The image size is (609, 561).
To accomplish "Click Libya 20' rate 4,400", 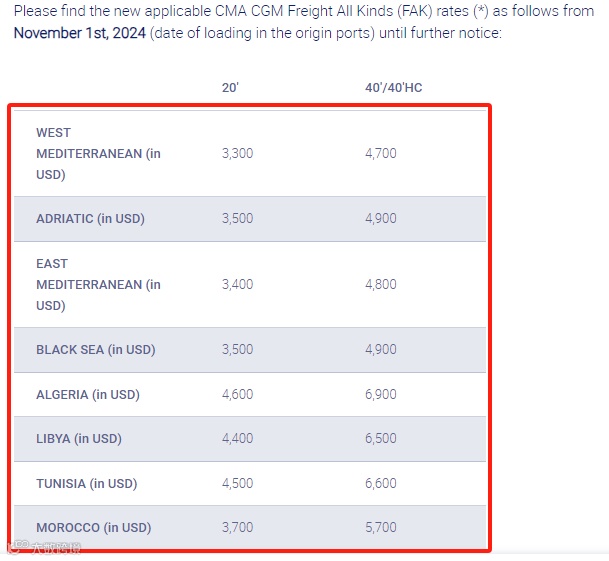I will pyautogui.click(x=237, y=438).
